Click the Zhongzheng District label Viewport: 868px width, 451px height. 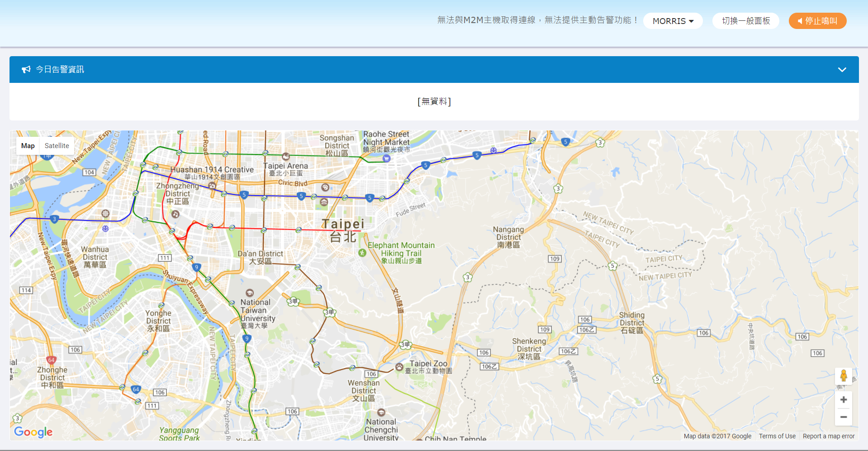point(177,193)
